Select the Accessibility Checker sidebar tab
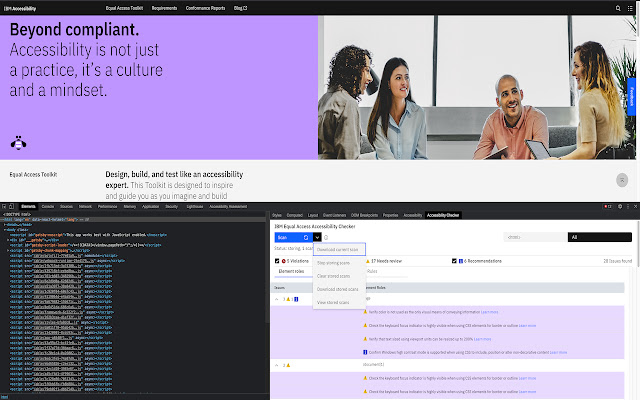The image size is (640, 400). coord(443,215)
